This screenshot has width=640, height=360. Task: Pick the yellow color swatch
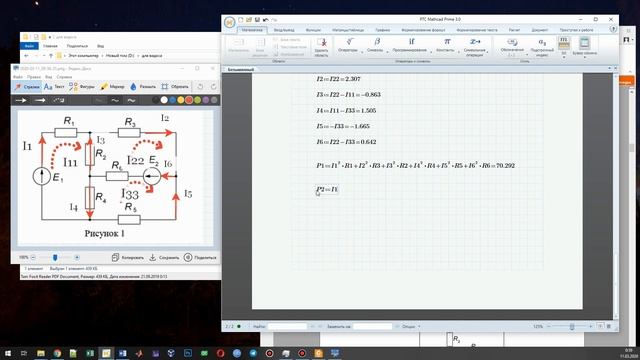tap(180, 100)
